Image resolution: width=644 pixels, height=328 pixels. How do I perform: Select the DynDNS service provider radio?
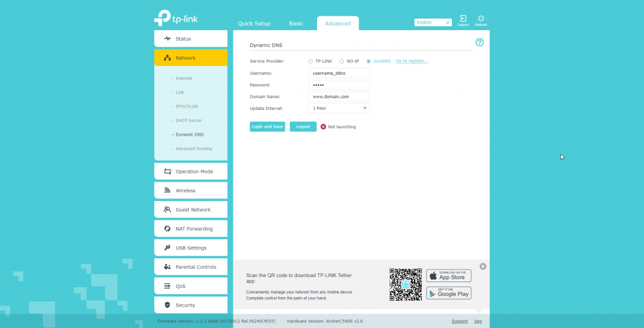click(369, 62)
